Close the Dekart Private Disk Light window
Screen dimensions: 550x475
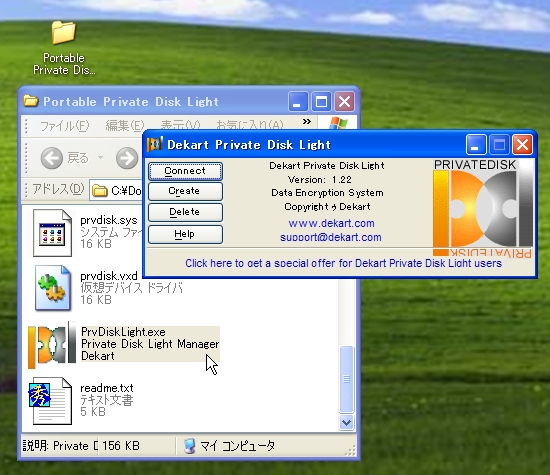[x=522, y=145]
